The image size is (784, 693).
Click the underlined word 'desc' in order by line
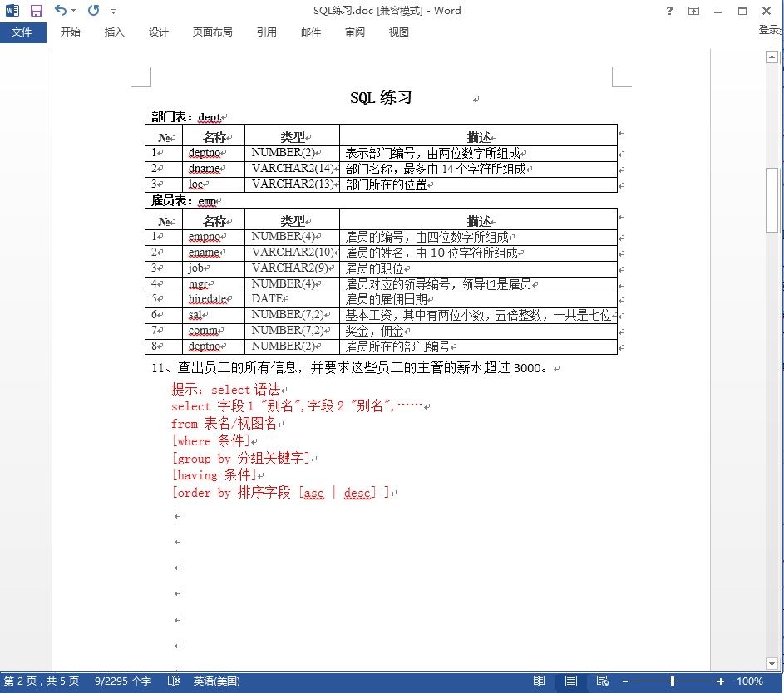(357, 493)
